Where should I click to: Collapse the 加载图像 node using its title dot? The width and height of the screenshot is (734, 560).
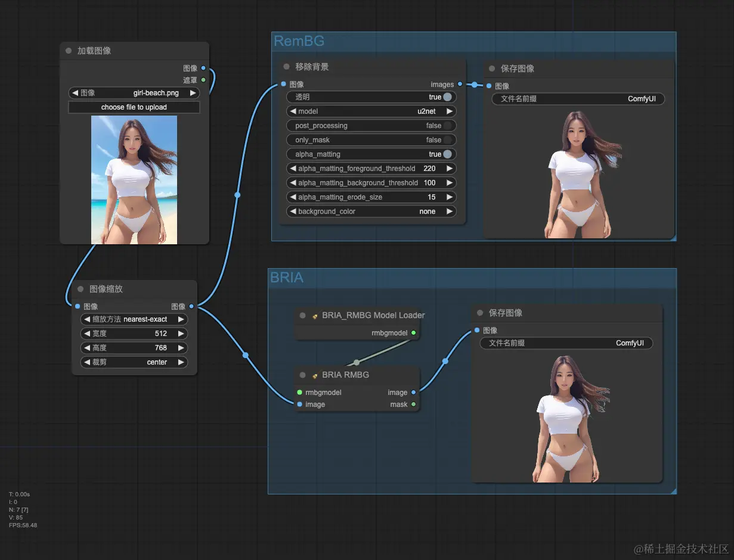pos(69,51)
